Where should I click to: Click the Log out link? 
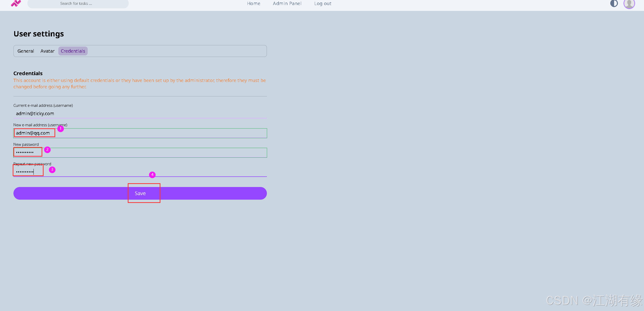323,4
